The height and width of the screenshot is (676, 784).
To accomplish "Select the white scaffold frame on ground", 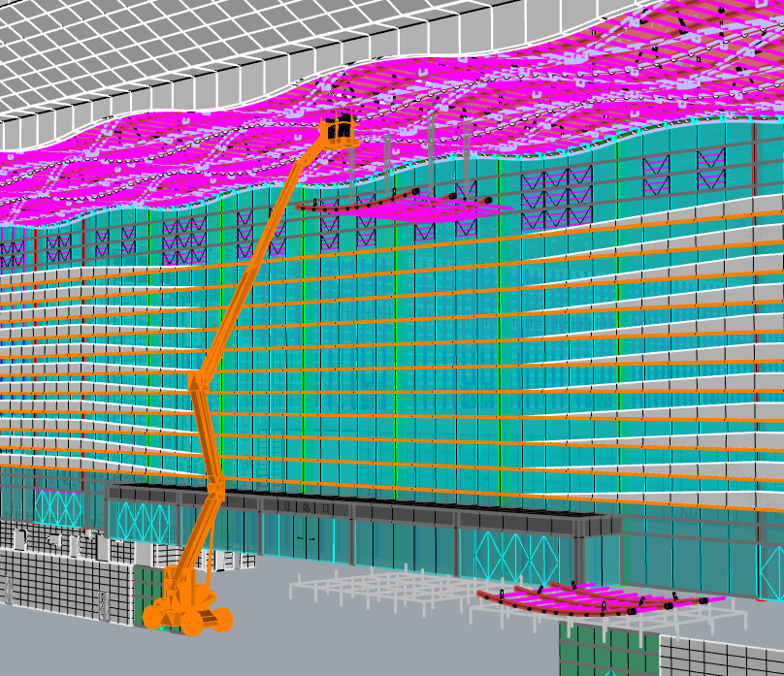I will (378, 588).
